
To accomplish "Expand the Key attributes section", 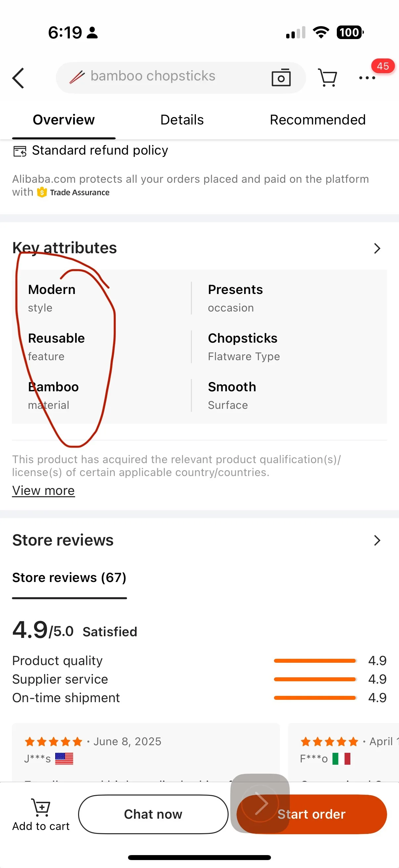I will point(377,248).
